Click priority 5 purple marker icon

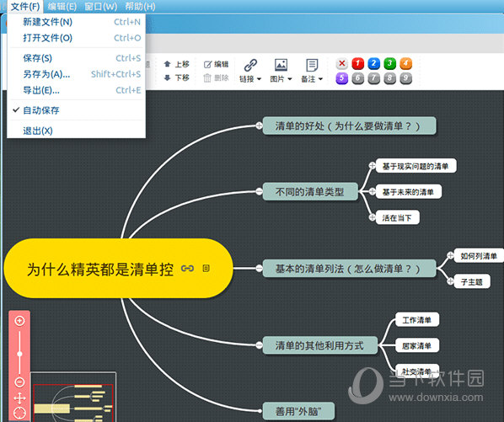coord(341,78)
